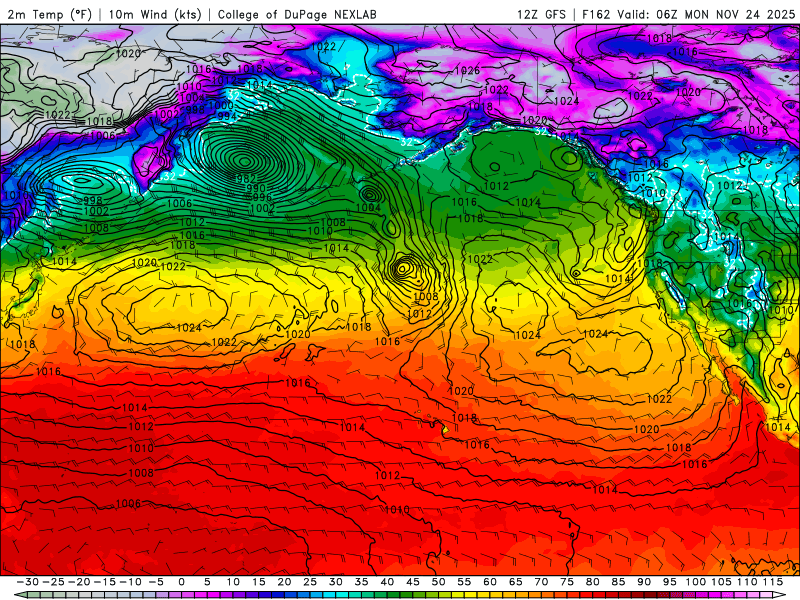Click the 994 isobar label

coord(227,116)
